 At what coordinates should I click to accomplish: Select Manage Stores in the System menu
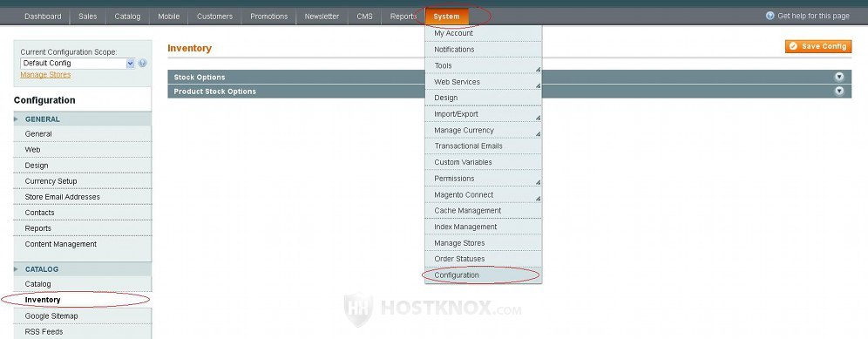[484, 243]
